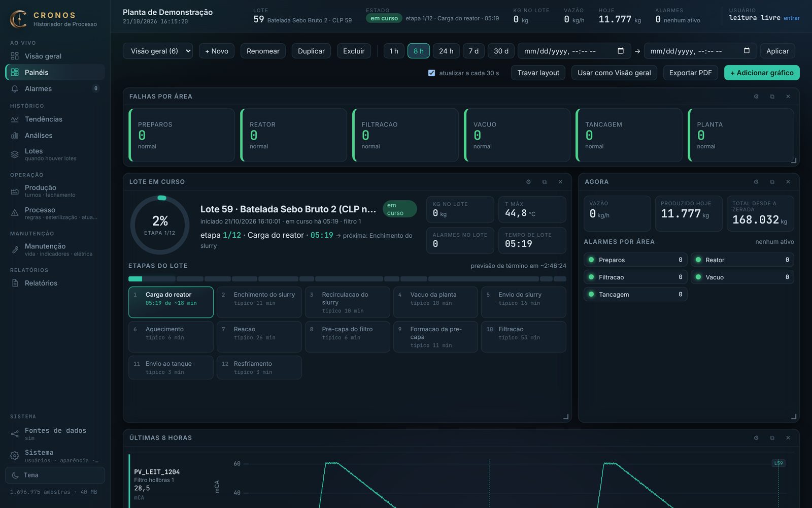Select the Filtracao step 10 card
This screenshot has height=508, width=812.
click(x=523, y=337)
